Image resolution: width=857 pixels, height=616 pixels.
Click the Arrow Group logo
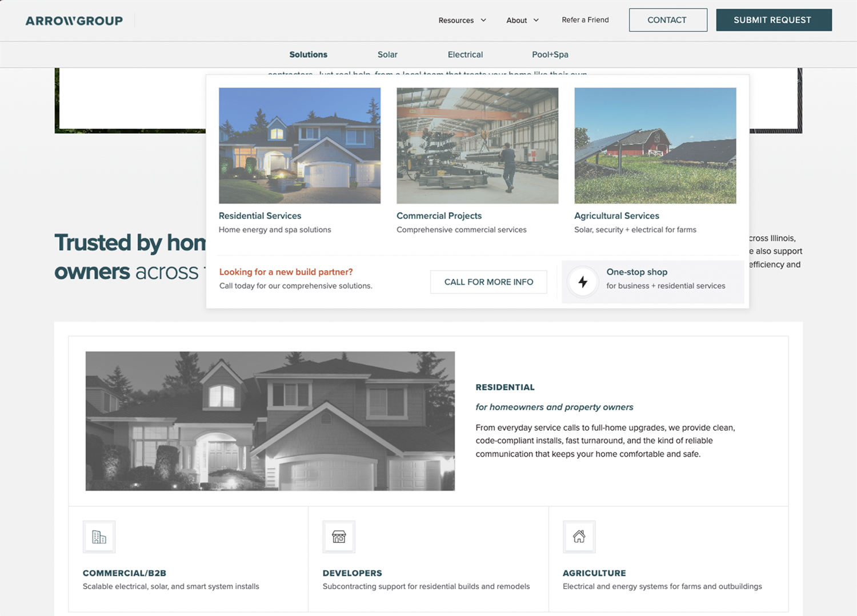point(74,21)
